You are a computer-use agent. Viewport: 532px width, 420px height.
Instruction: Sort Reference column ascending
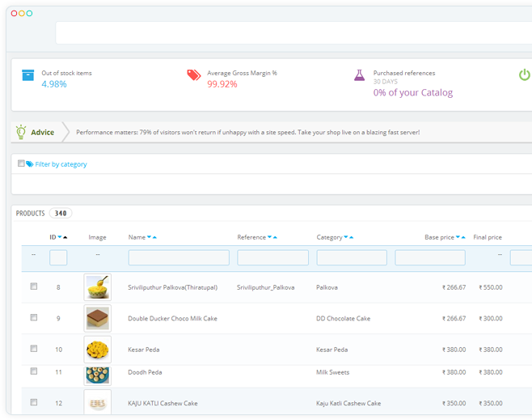[x=275, y=237]
